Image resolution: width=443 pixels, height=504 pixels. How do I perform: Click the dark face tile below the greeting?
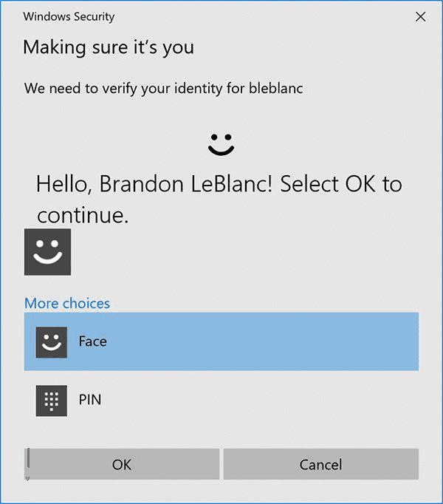point(47,252)
